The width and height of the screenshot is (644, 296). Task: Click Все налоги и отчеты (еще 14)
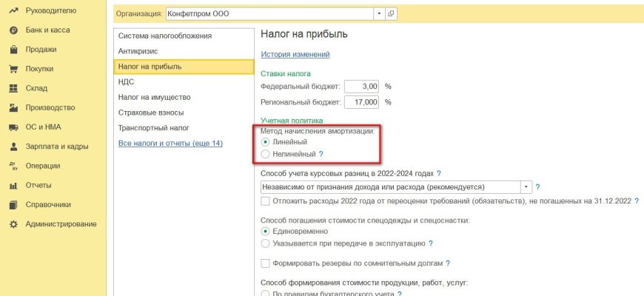(170, 143)
